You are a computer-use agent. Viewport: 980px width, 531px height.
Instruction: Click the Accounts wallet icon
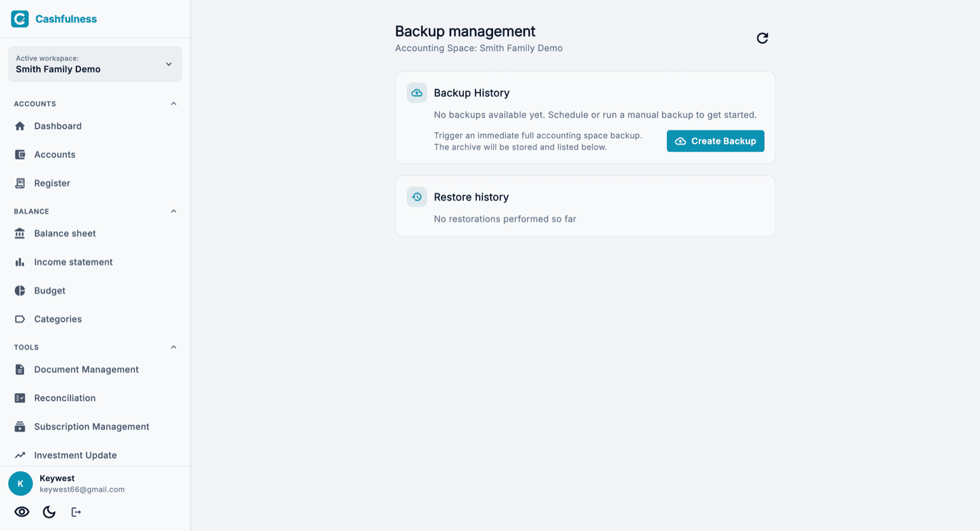[20, 155]
